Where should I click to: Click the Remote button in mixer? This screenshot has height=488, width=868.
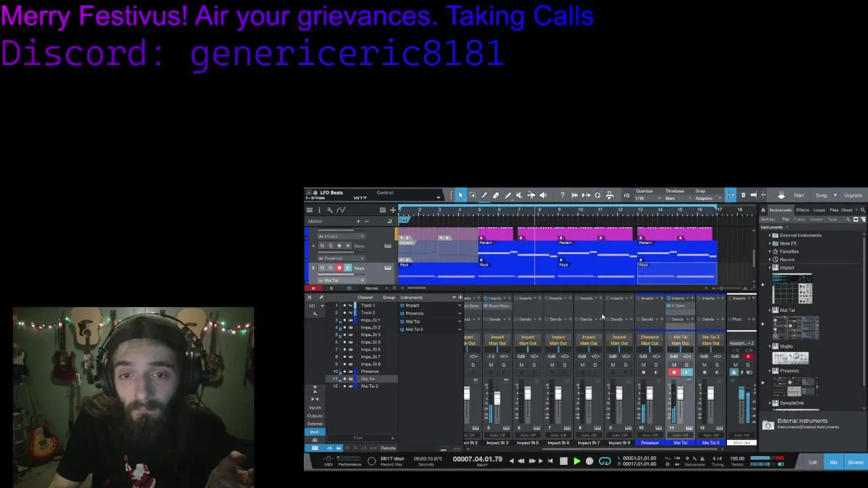click(x=388, y=448)
